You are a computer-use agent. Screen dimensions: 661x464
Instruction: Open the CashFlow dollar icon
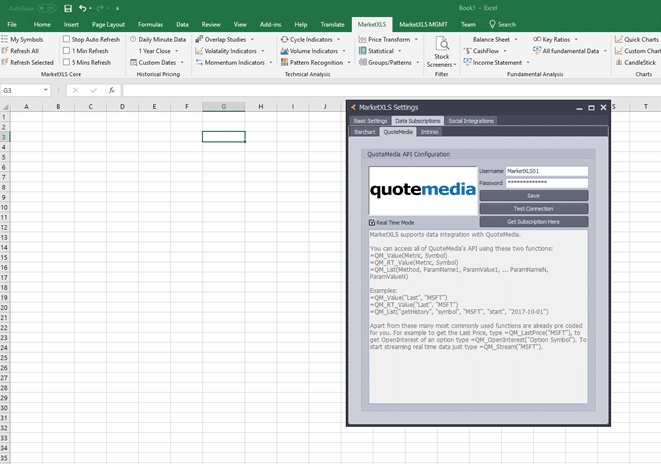click(x=467, y=51)
